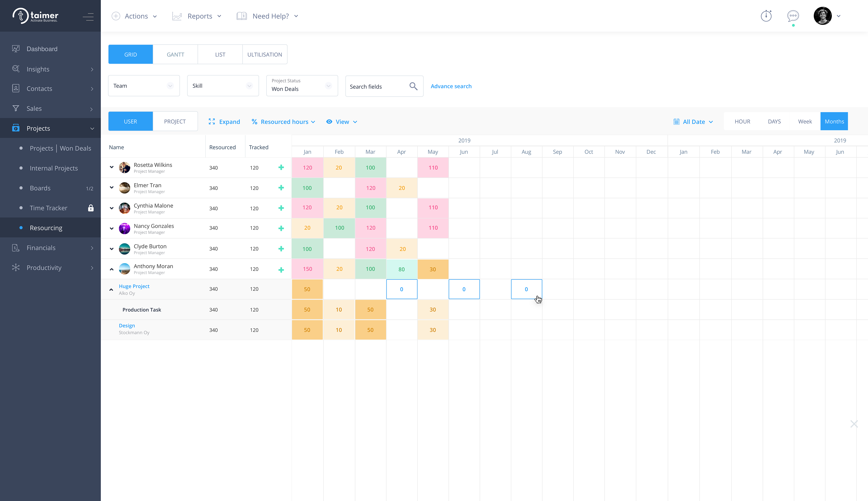Select the GRID tab

pyautogui.click(x=130, y=54)
